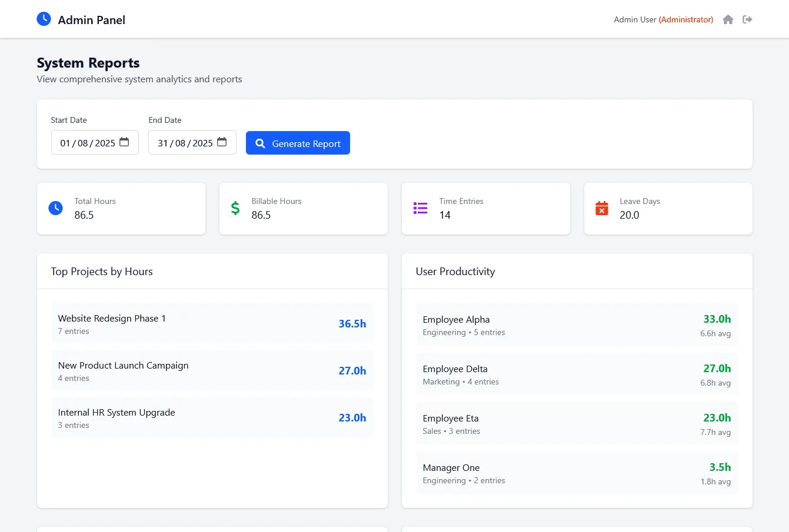Select the Manager One productivity row
Image resolution: width=789 pixels, height=532 pixels.
point(577,473)
